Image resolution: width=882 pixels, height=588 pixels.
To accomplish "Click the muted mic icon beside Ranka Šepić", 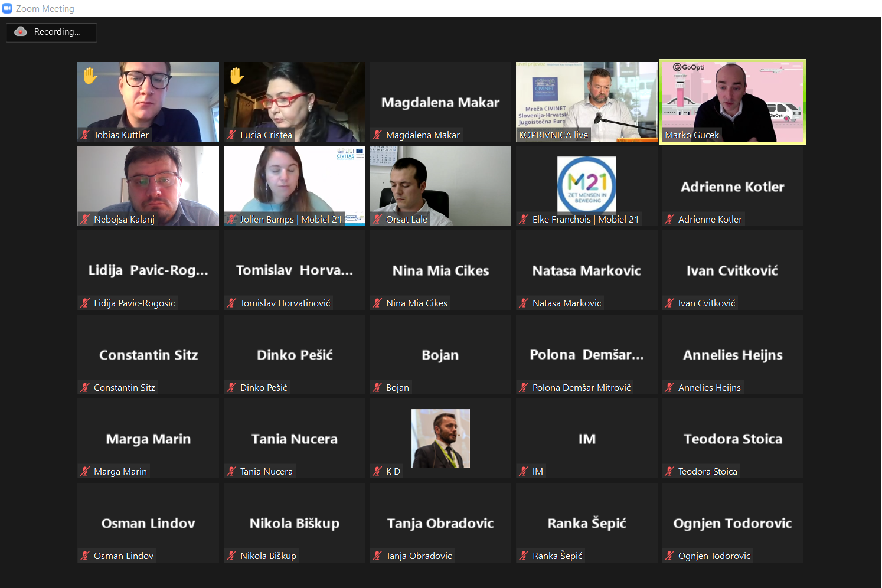I will (524, 556).
